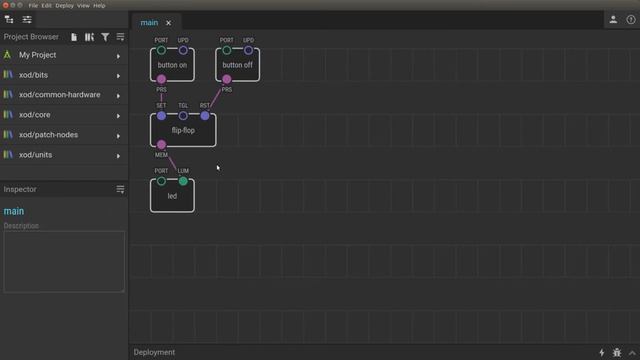Click PORT pin on button on node
Screen dimensions: 640x360
pos(161,50)
